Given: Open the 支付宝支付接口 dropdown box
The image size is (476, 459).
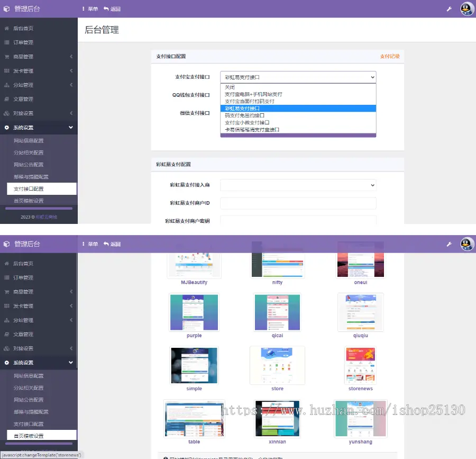Looking at the screenshot, I should click(x=298, y=77).
